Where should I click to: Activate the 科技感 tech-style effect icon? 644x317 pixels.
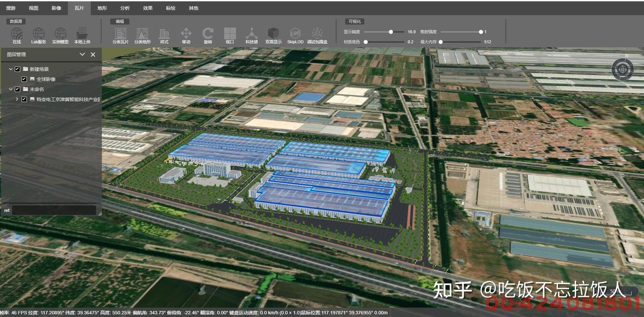252,35
